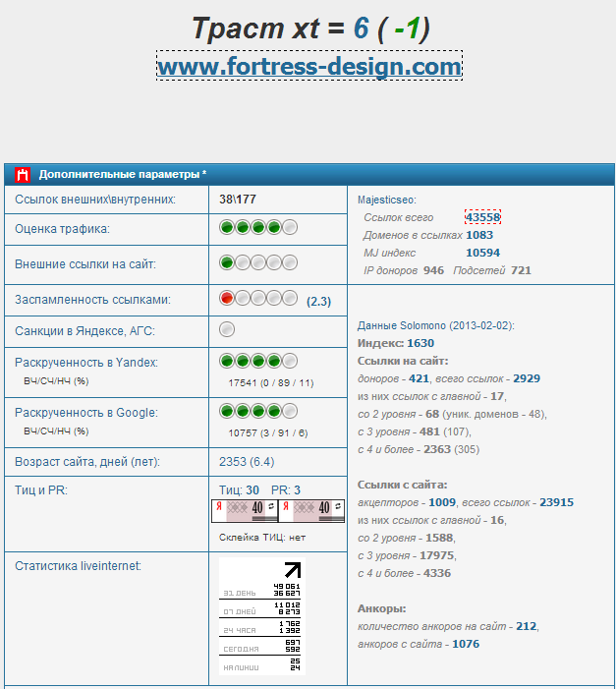Open the liveinternet statistics counter image
This screenshot has width=616, height=689.
[x=262, y=616]
